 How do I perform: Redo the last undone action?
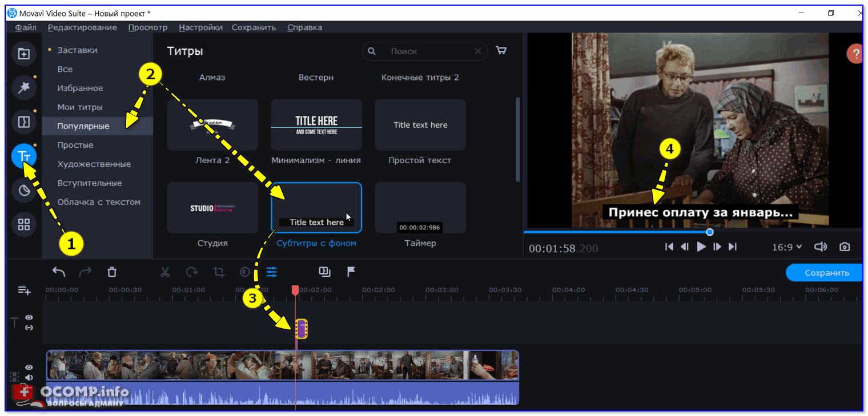point(86,272)
